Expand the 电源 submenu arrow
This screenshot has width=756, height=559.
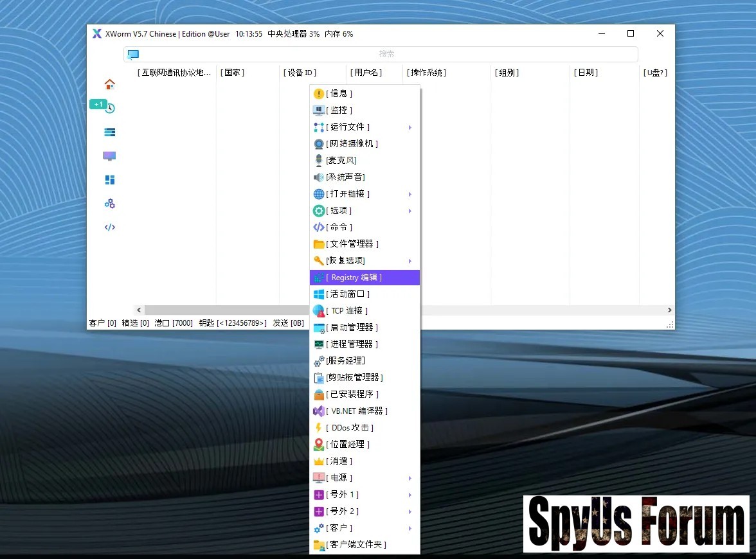coord(410,478)
